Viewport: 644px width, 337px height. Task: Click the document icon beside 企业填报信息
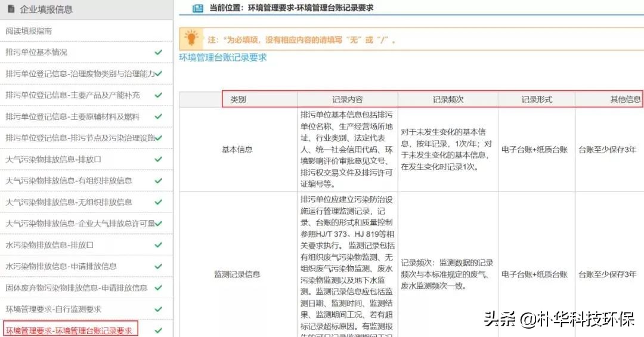[11, 8]
